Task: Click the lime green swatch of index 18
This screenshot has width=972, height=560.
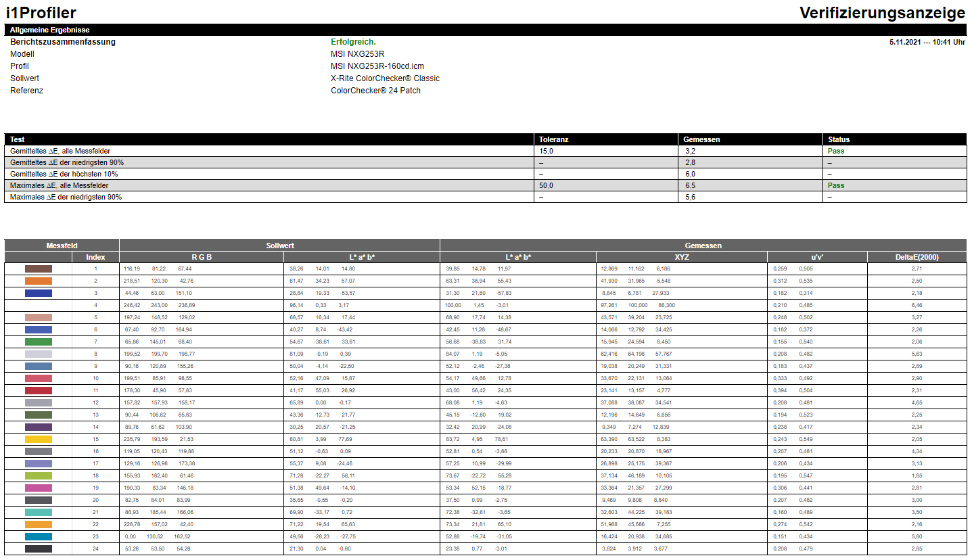Action: point(39,475)
